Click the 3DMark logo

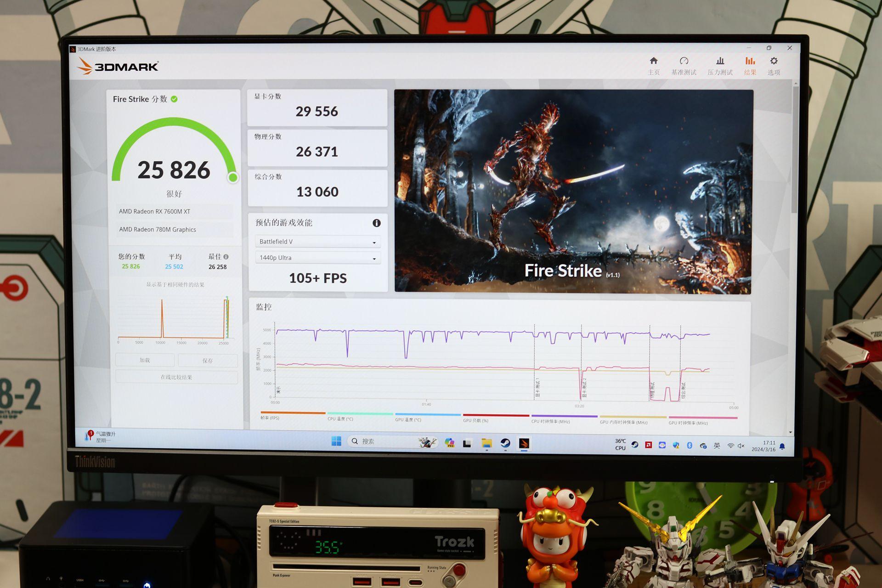[118, 66]
